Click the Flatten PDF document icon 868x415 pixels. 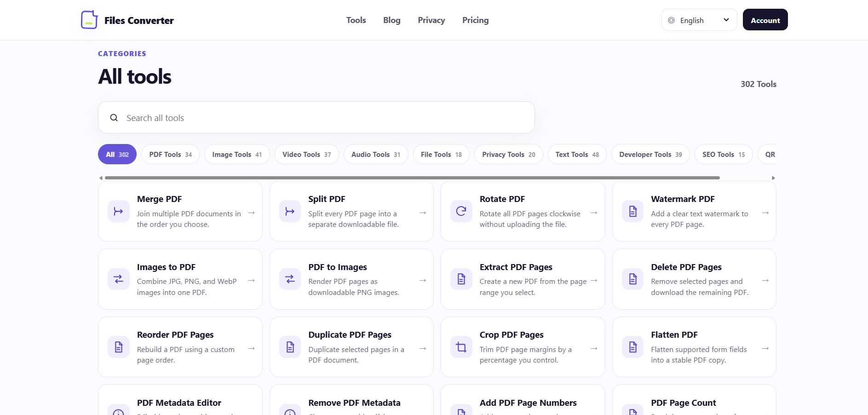click(x=633, y=347)
